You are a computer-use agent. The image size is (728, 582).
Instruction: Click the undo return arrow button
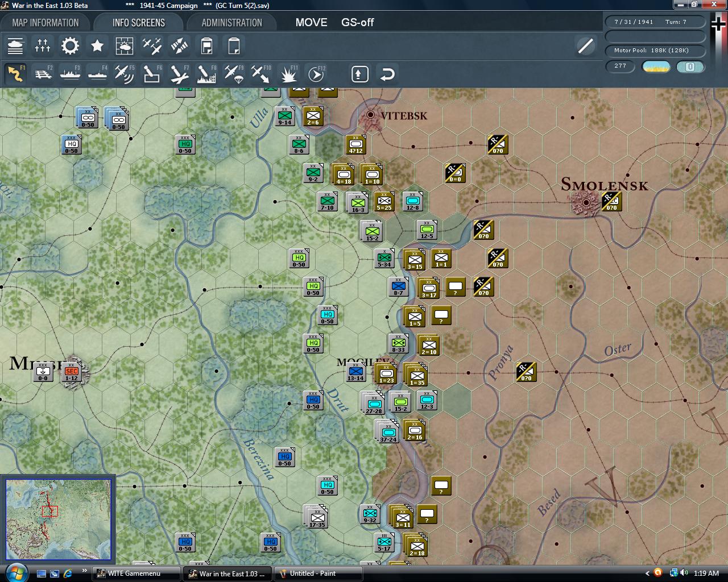(387, 74)
